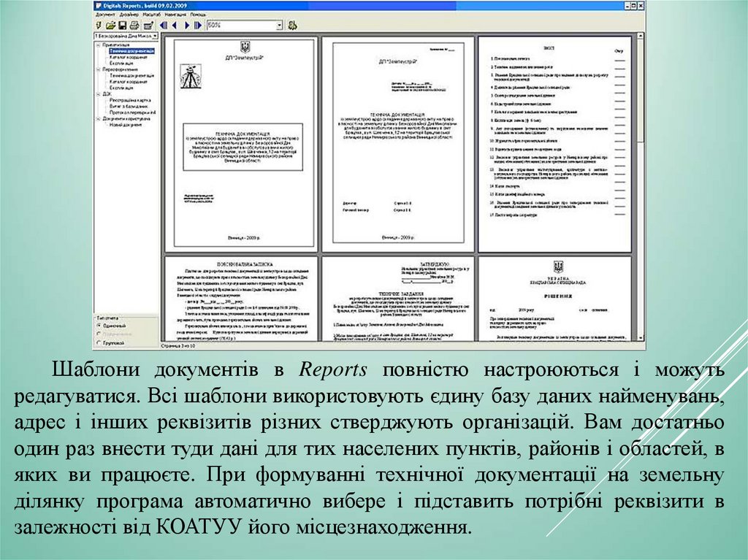Click the open folder icon in toolbar

(x=111, y=25)
